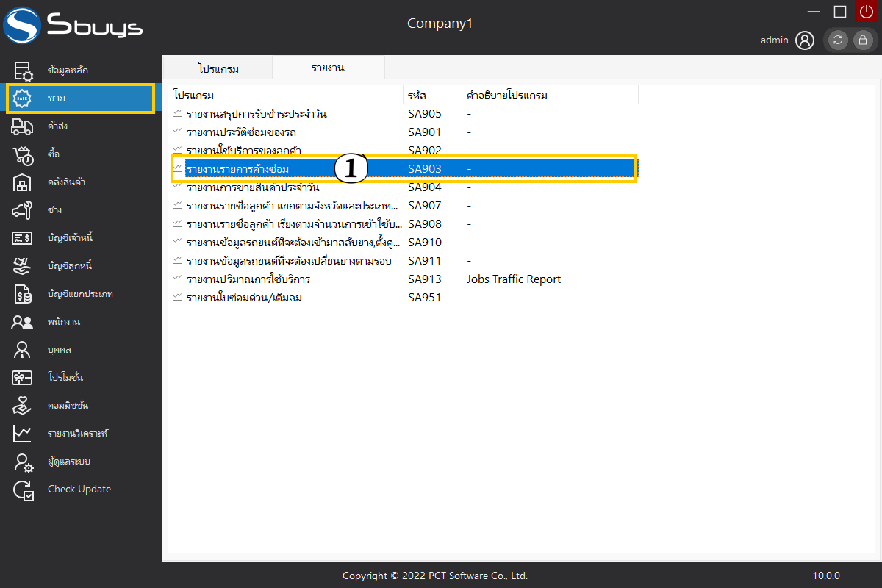Click the Check Update icon
882x588 pixels.
(x=23, y=490)
